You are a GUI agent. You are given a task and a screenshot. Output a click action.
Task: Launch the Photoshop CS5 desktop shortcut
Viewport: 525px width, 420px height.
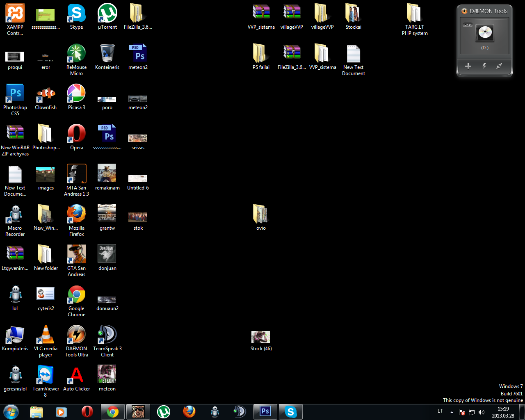15,100
